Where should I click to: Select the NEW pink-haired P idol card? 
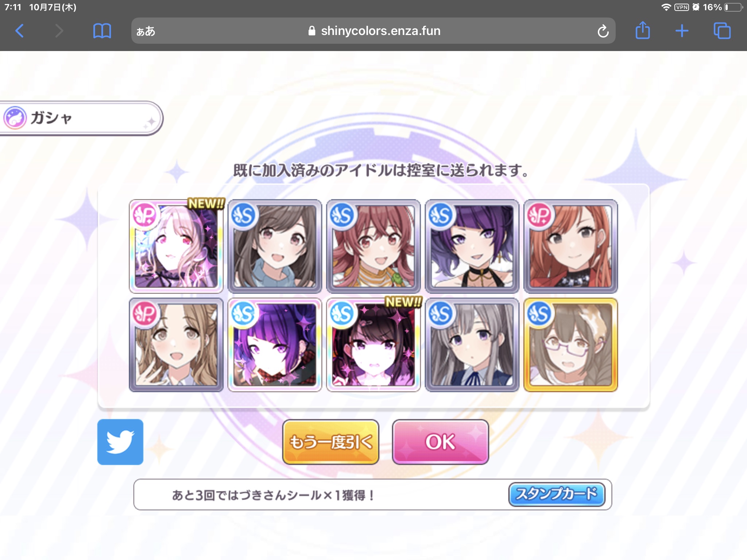pyautogui.click(x=176, y=246)
